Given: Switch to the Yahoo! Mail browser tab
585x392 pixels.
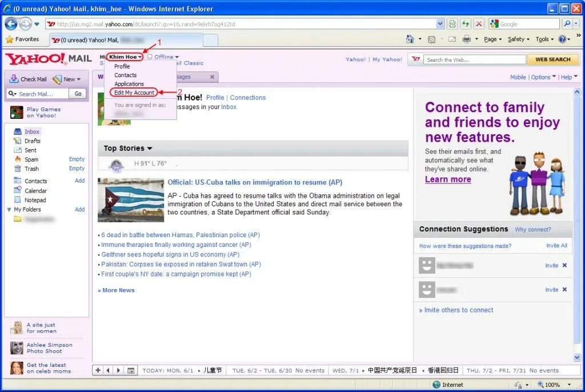Looking at the screenshot, I should [126, 40].
